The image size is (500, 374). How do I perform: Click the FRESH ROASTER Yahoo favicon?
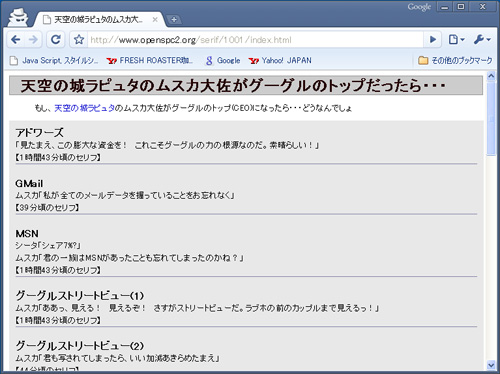[x=111, y=61]
